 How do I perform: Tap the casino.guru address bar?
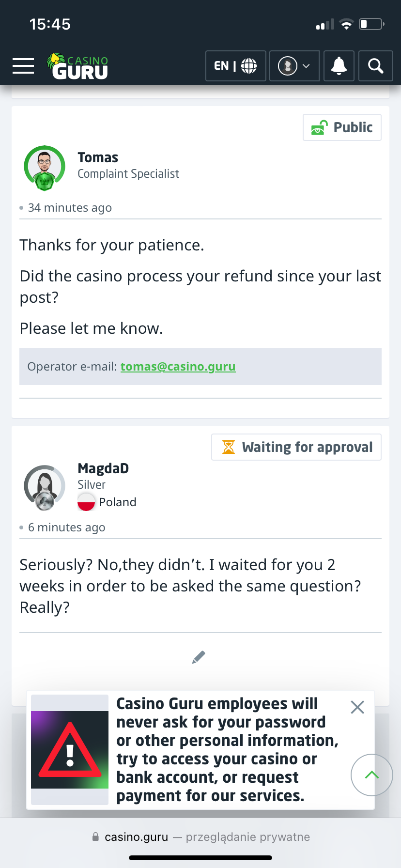[x=200, y=837]
